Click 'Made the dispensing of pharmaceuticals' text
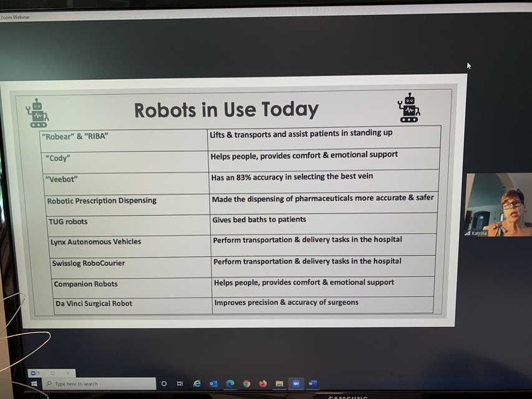Image resolution: width=532 pixels, height=399 pixels. pyautogui.click(x=322, y=198)
